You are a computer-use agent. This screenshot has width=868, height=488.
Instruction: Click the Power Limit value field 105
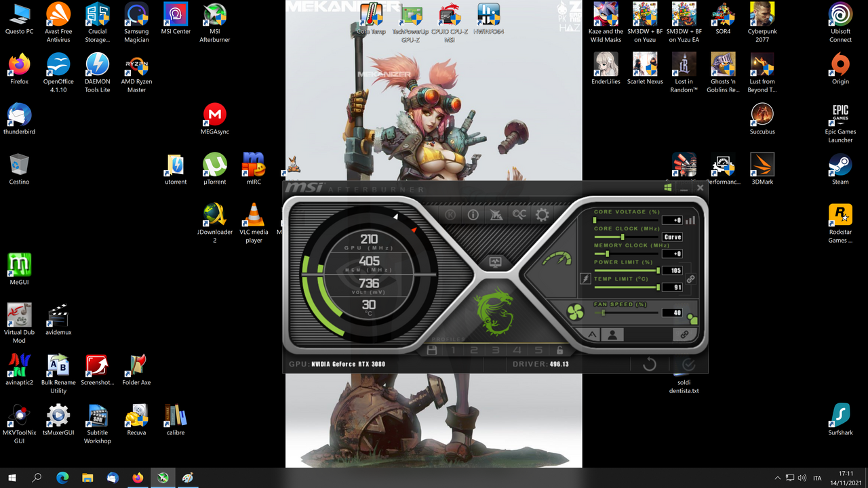point(673,270)
